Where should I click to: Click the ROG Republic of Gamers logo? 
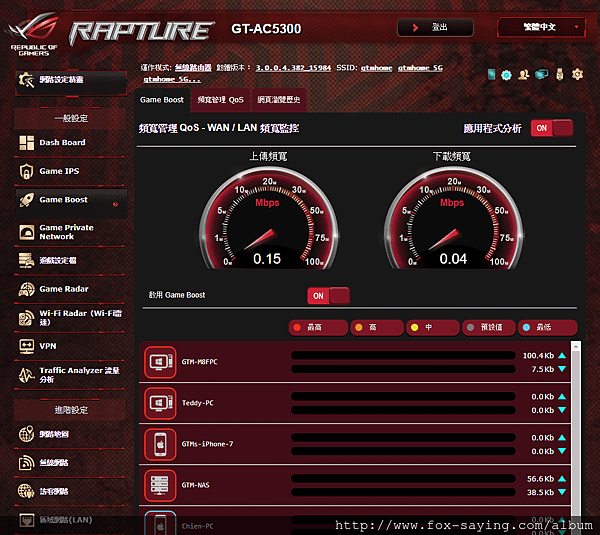[34, 34]
